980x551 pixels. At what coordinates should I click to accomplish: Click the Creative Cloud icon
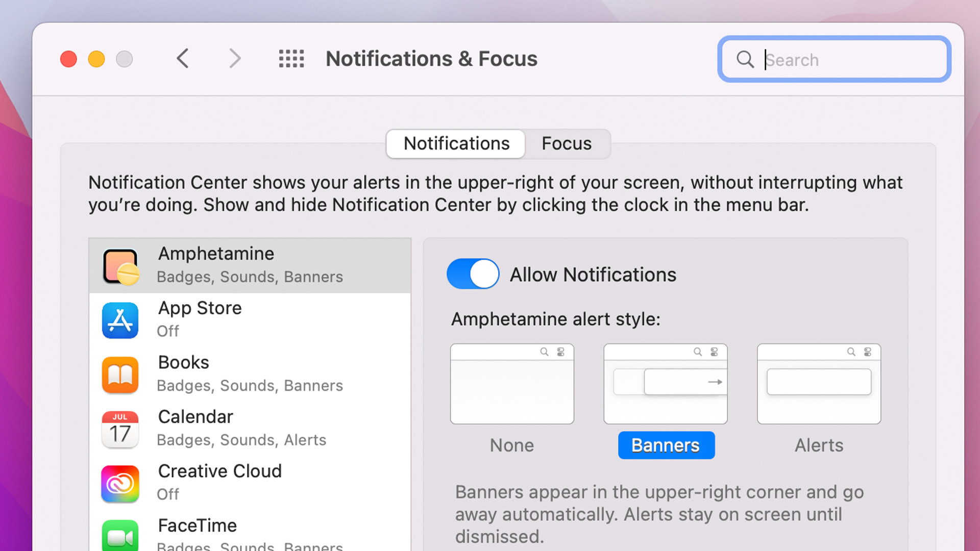(120, 483)
